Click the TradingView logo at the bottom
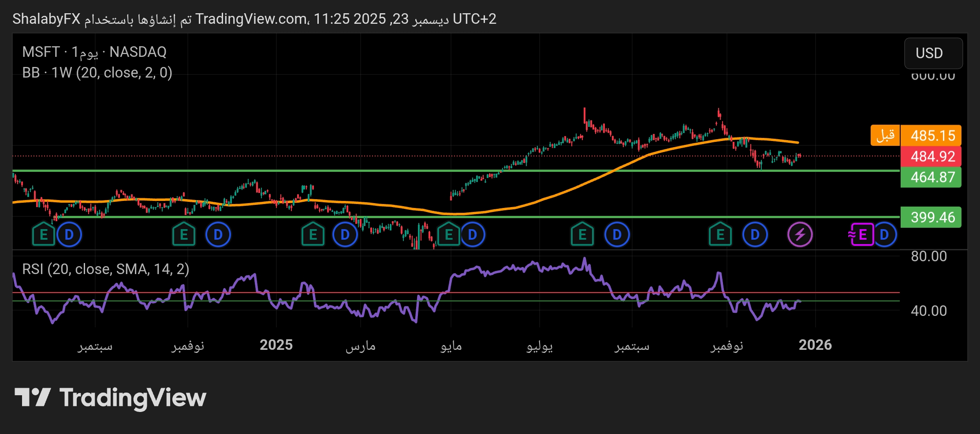 pos(110,397)
